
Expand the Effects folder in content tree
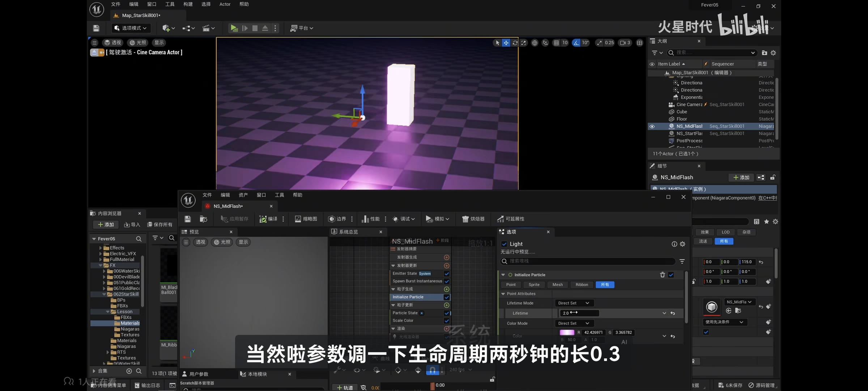(101, 248)
